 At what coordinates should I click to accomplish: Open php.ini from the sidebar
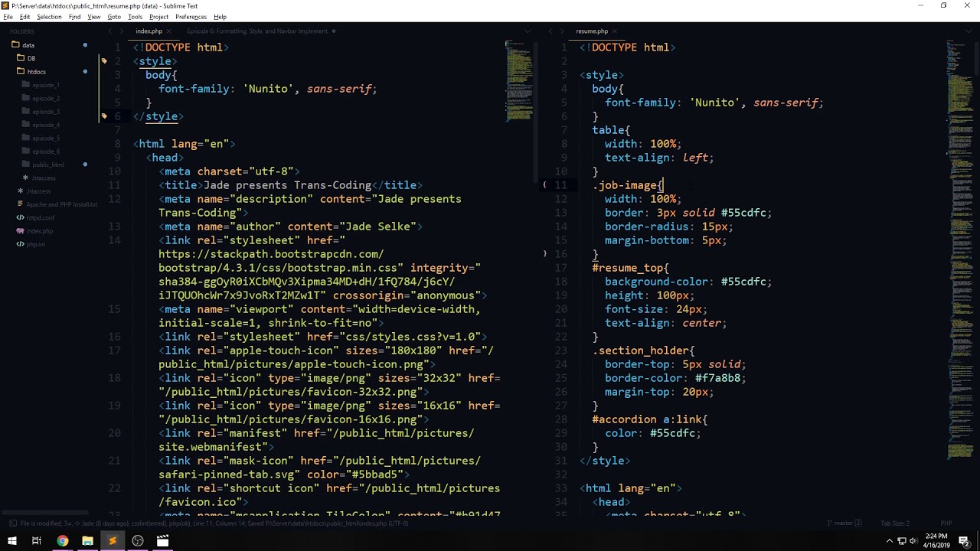point(35,244)
